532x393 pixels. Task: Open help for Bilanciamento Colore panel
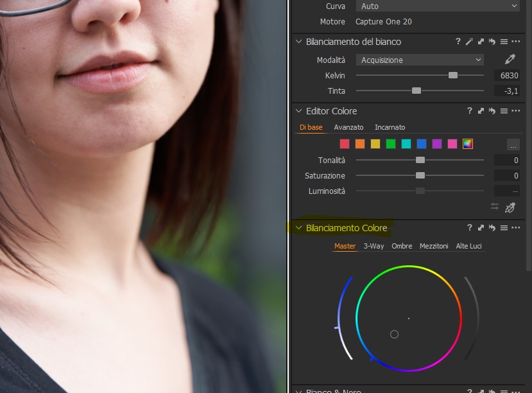point(470,227)
